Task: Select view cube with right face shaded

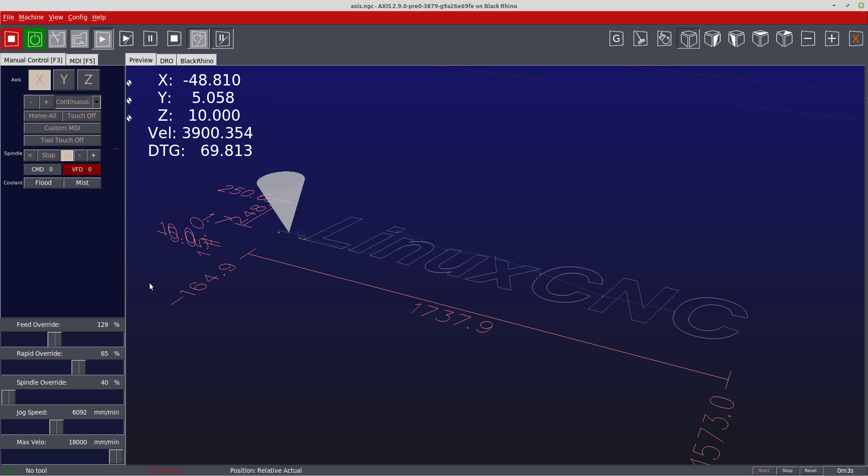Action: click(712, 39)
